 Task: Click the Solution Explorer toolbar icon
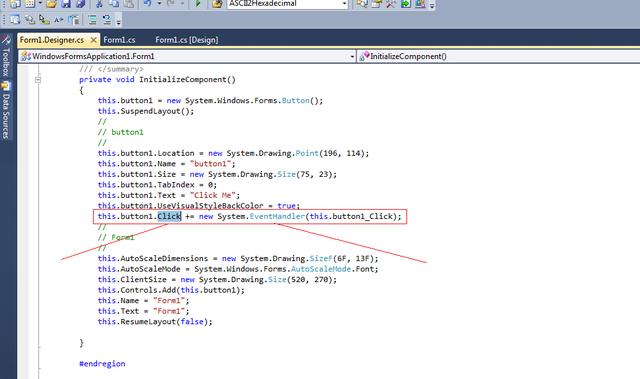[x=362, y=4]
